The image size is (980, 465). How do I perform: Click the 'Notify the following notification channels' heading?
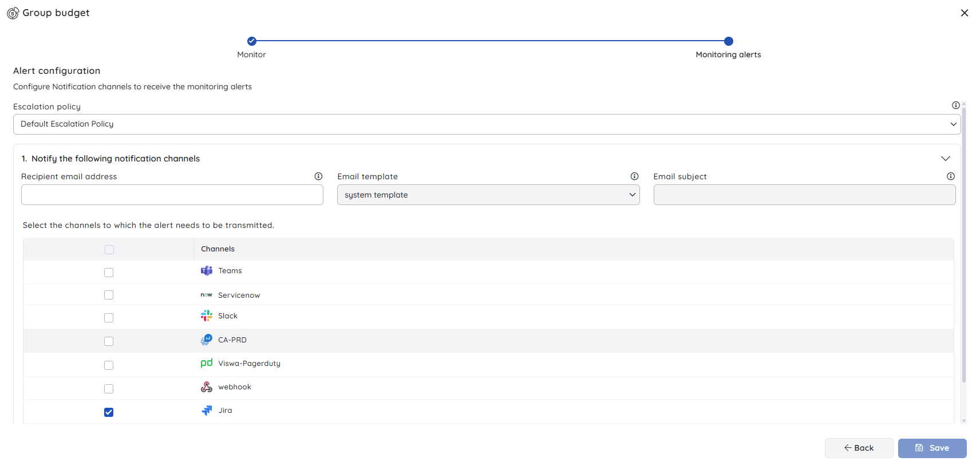click(116, 159)
